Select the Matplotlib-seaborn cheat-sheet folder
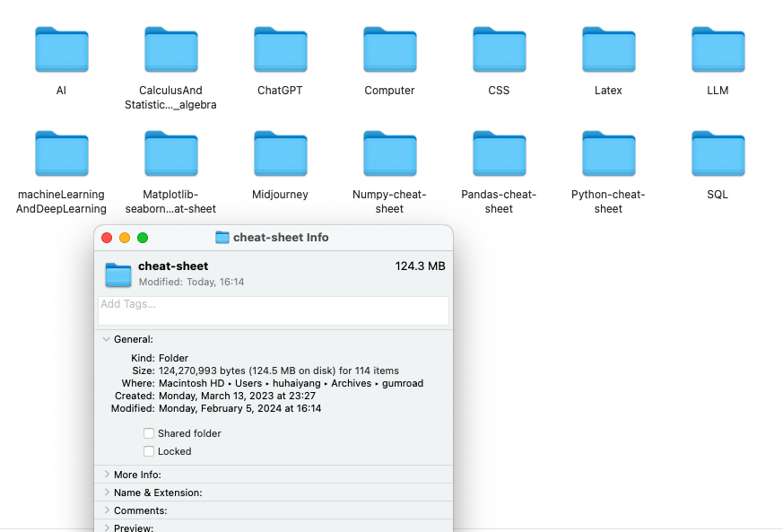Image resolution: width=783 pixels, height=532 pixels. (170, 153)
